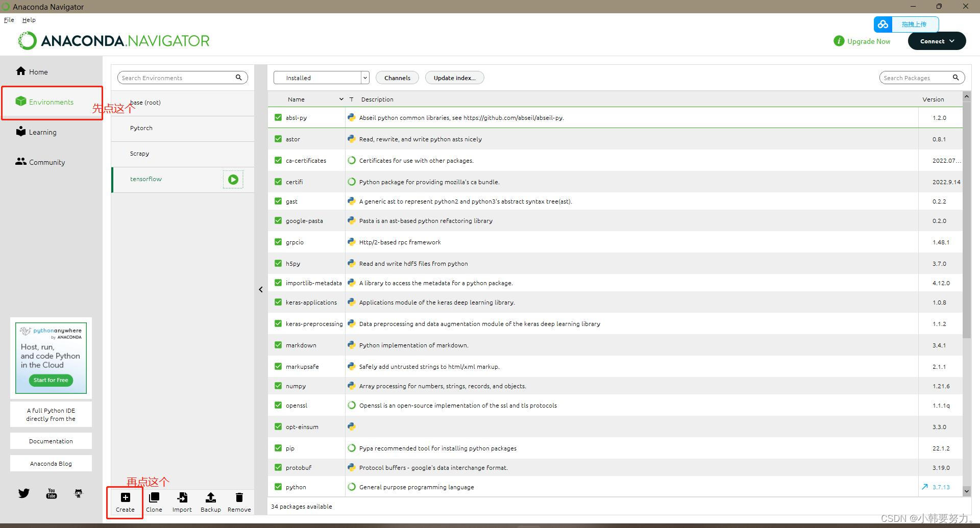980x528 pixels.
Task: Click the python version upgrade arrow
Action: coord(925,487)
